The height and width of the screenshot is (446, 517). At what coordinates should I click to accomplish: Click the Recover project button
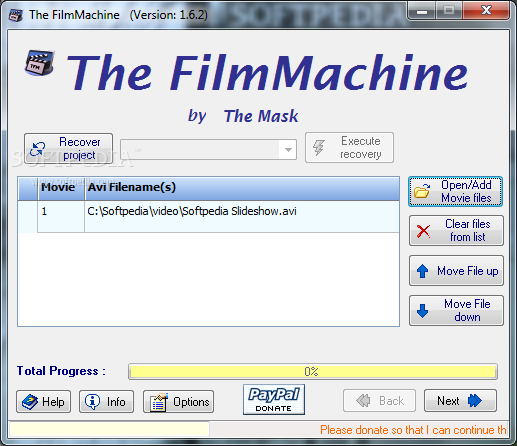(68, 149)
